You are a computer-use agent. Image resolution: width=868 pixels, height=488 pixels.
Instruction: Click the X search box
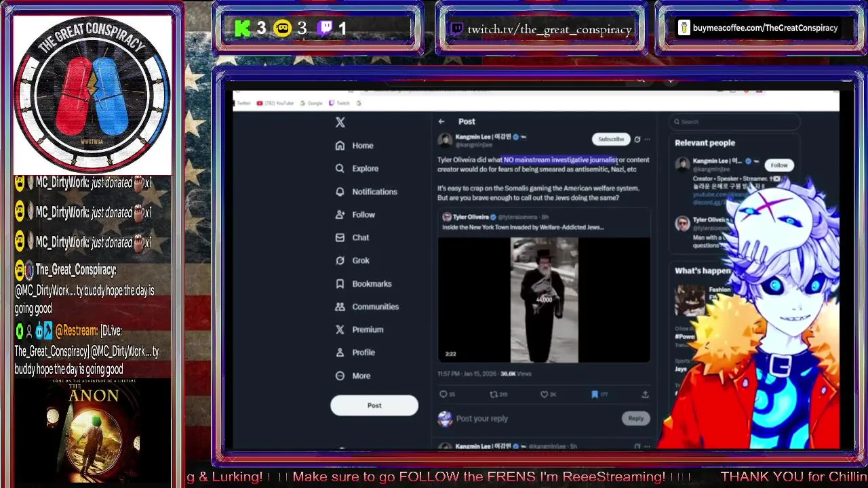click(734, 122)
